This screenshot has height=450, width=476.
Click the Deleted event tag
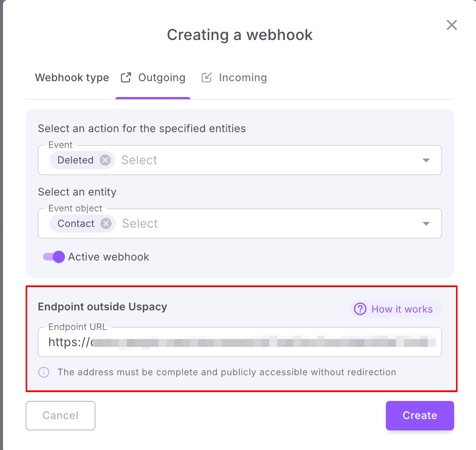pyautogui.click(x=75, y=160)
